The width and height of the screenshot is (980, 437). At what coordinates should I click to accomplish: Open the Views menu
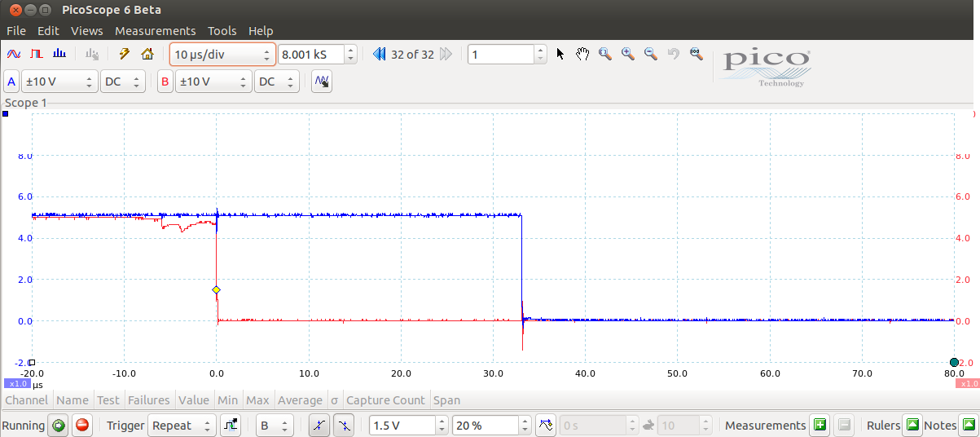(x=87, y=31)
